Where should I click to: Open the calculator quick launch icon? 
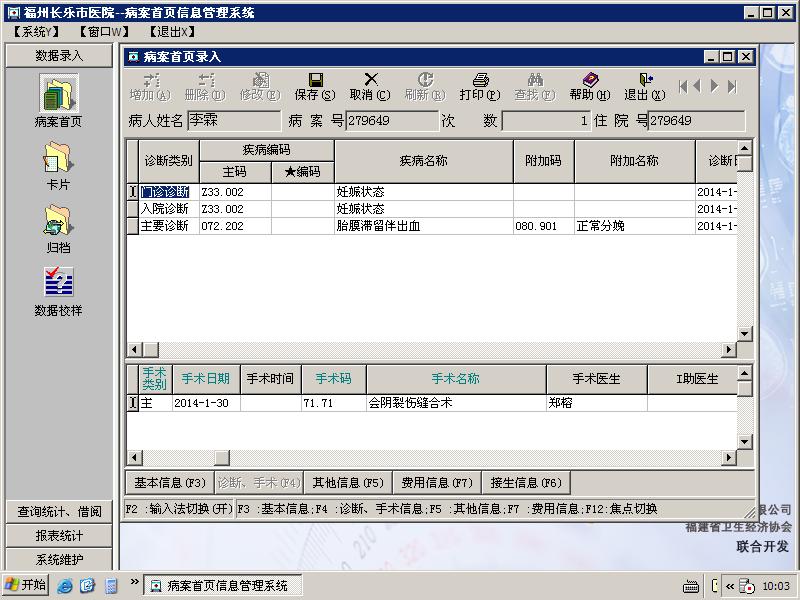pyautogui.click(x=111, y=585)
